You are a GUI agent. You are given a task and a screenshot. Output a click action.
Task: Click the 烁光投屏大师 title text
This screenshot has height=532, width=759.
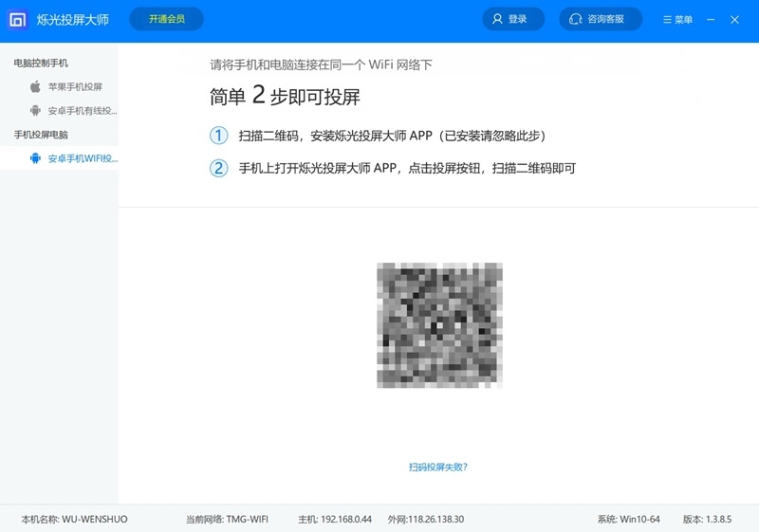tap(73, 20)
